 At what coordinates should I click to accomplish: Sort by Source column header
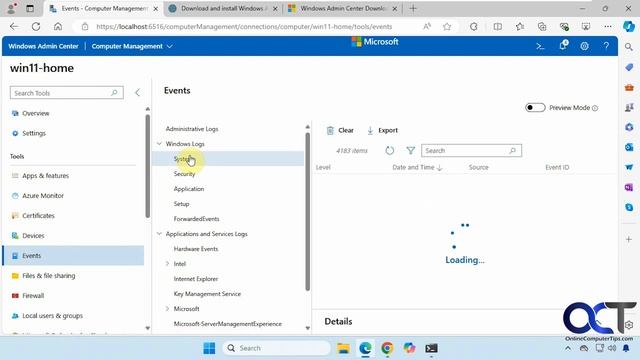point(478,167)
